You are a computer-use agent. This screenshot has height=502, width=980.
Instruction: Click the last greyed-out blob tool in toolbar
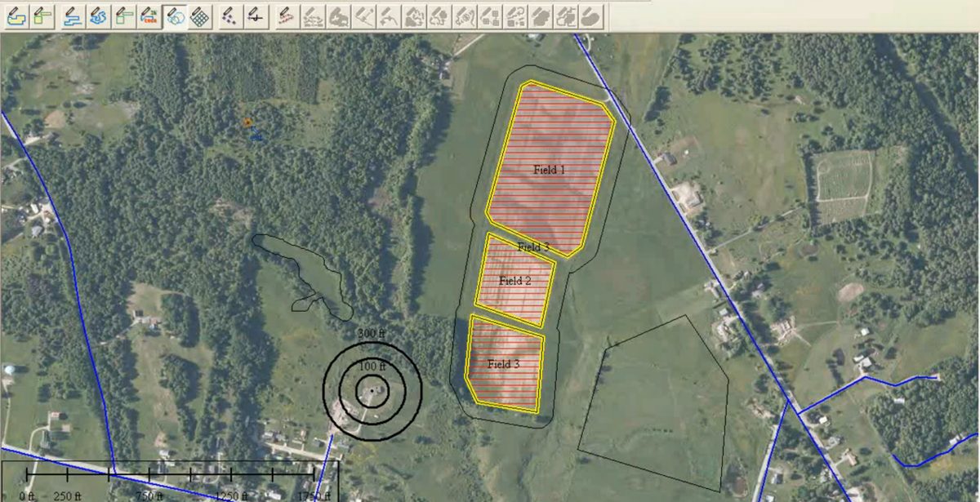pyautogui.click(x=590, y=16)
